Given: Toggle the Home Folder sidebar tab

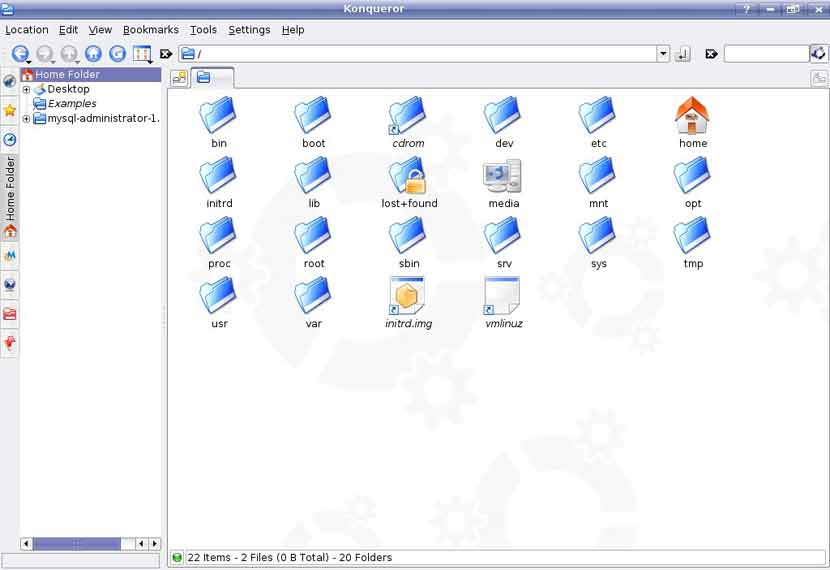Looking at the screenshot, I should coord(10,197).
